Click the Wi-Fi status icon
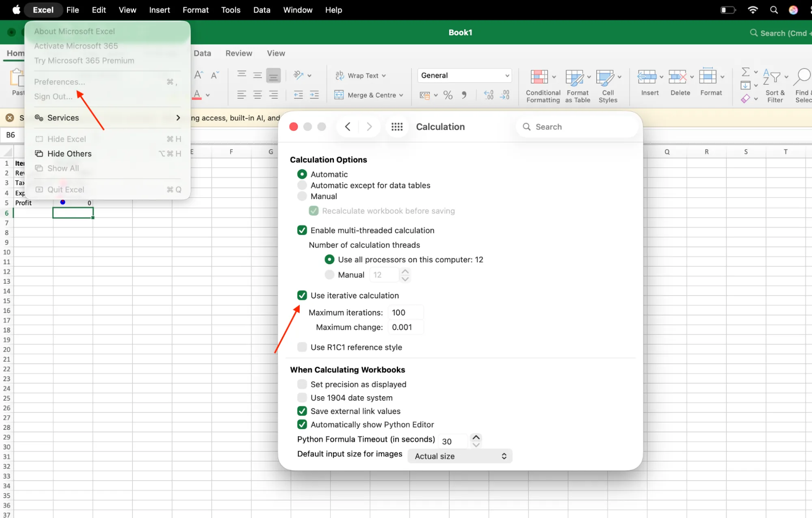 coord(753,10)
